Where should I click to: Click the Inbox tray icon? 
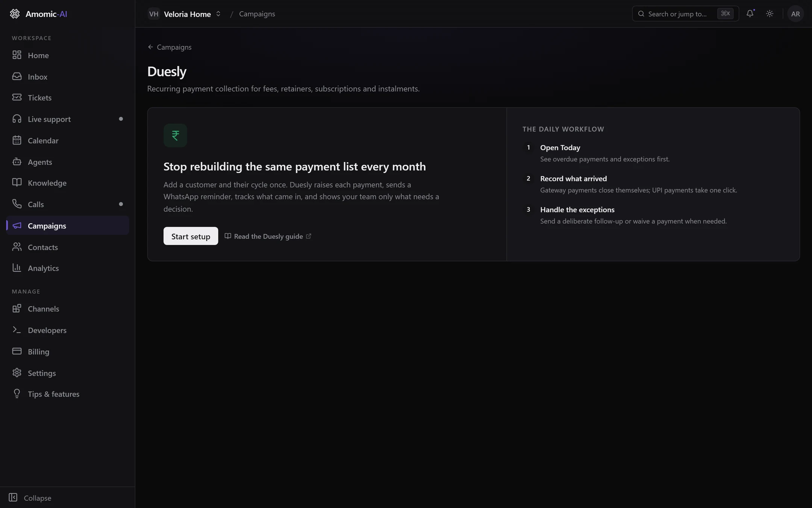(x=17, y=76)
